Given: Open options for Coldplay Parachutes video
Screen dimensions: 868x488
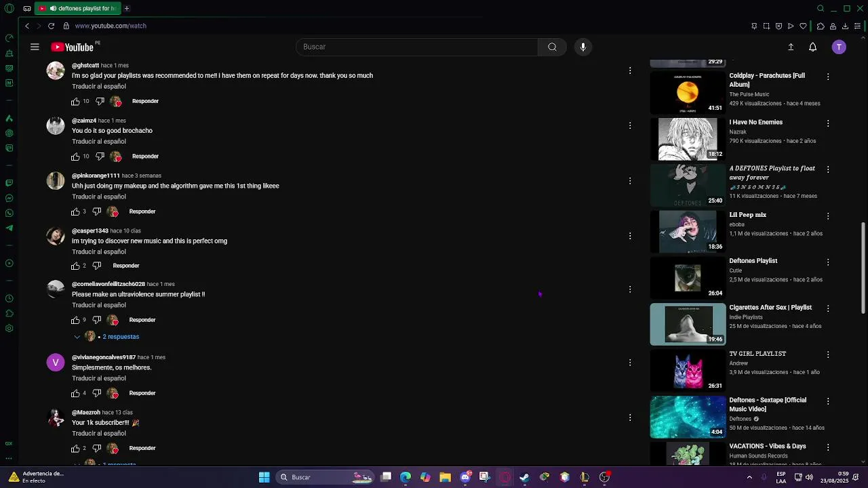Looking at the screenshot, I should (828, 77).
